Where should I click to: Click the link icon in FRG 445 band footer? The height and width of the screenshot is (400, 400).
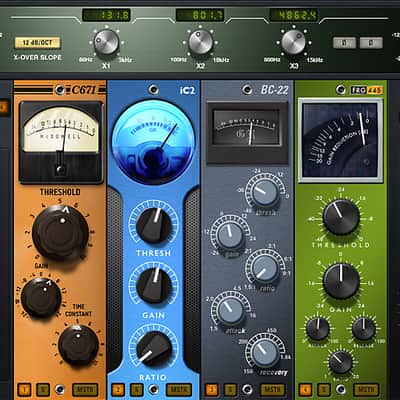(341, 389)
